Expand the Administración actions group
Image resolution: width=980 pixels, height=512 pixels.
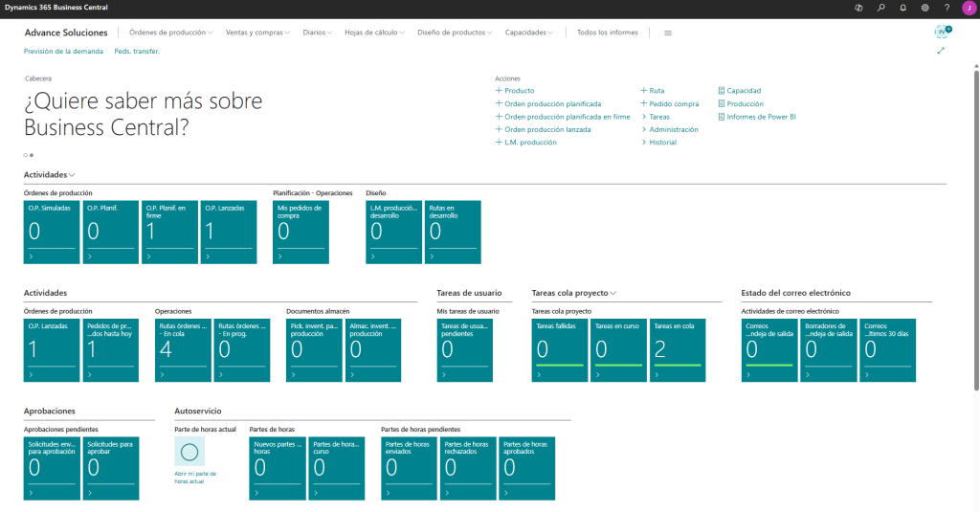pyautogui.click(x=673, y=129)
